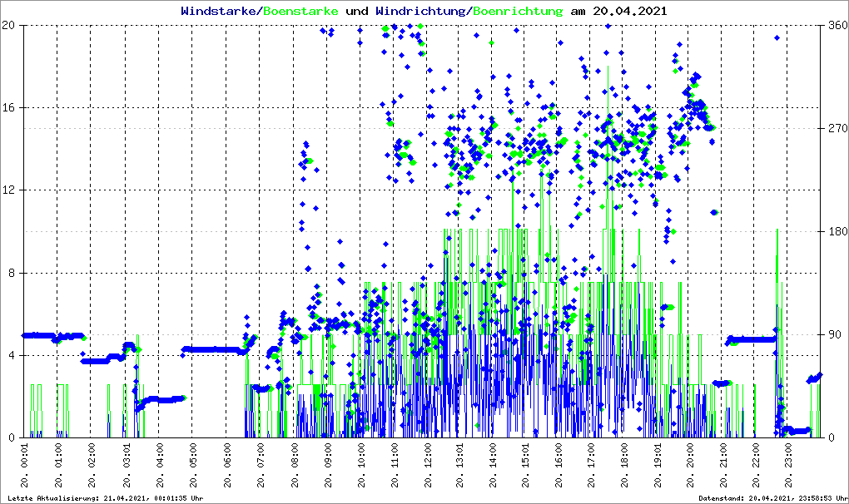Click time label '20. 00:01'
Viewport: 849px width, 504px height.
24,466
